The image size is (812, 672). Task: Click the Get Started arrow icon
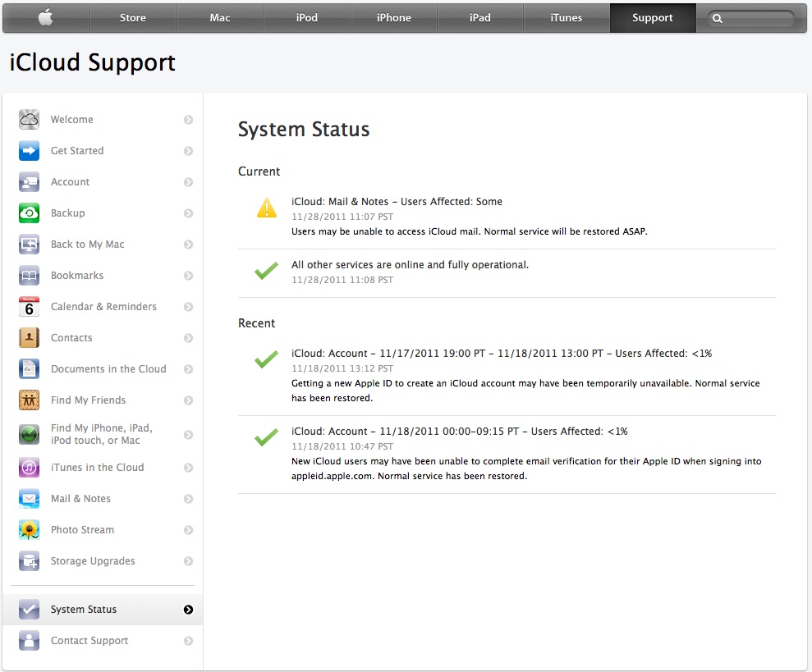29,151
